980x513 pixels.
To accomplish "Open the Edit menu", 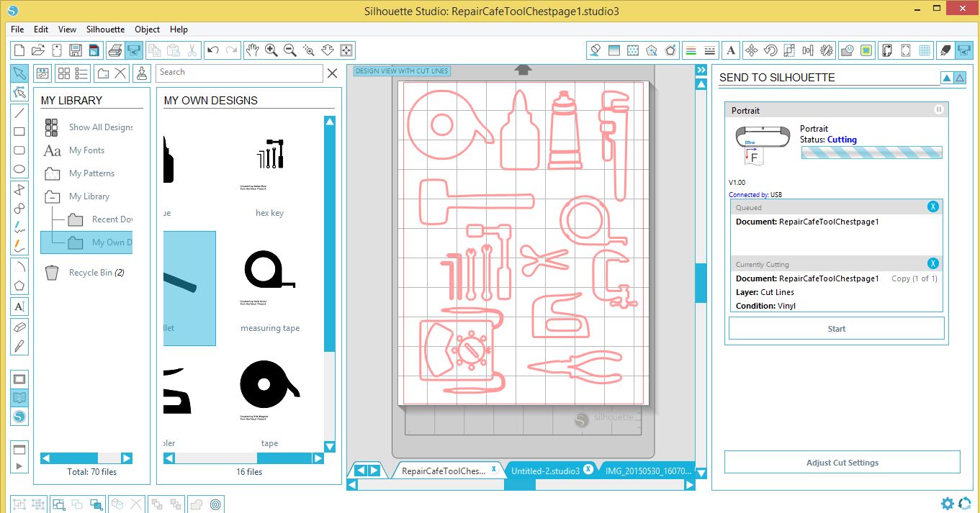I will pyautogui.click(x=41, y=29).
